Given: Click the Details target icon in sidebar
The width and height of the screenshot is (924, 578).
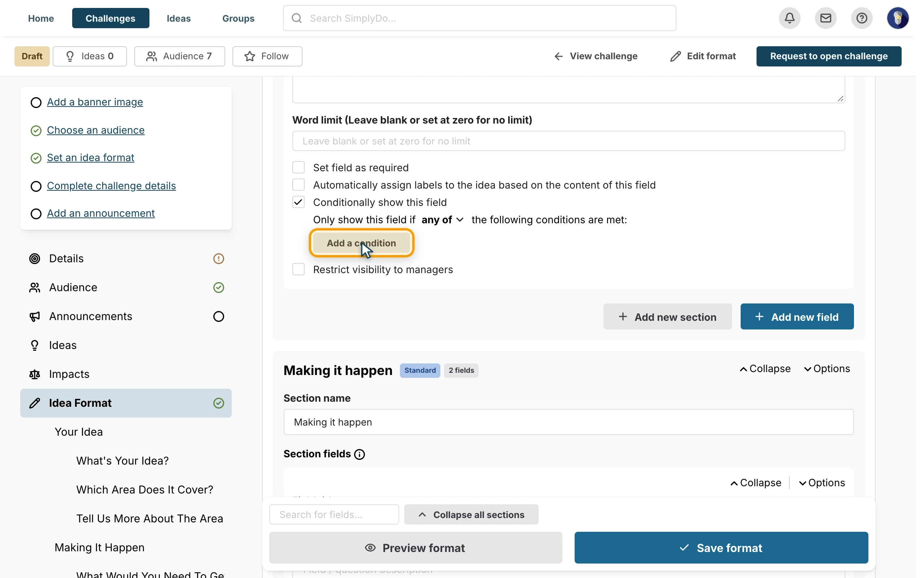Looking at the screenshot, I should (x=35, y=259).
